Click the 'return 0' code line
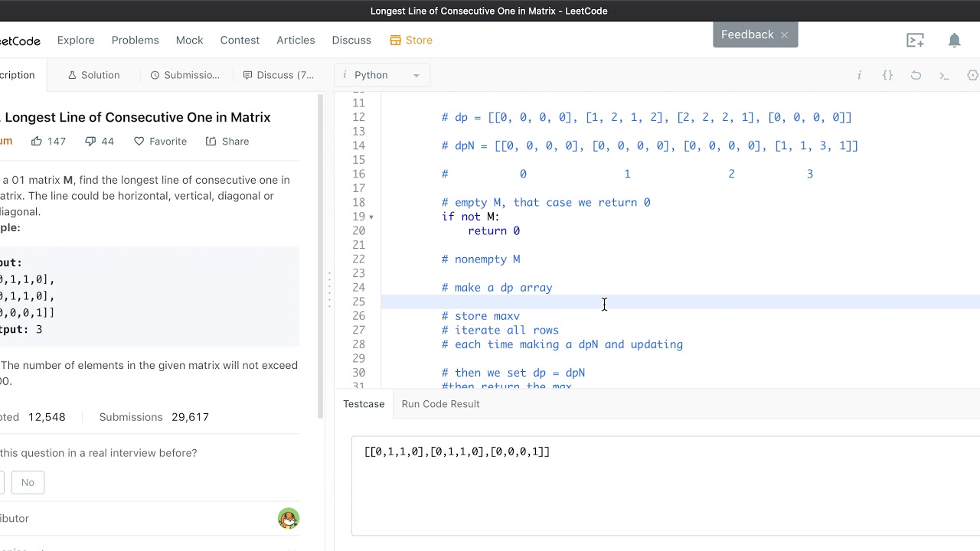Viewport: 980px width, 551px height. pos(494,231)
